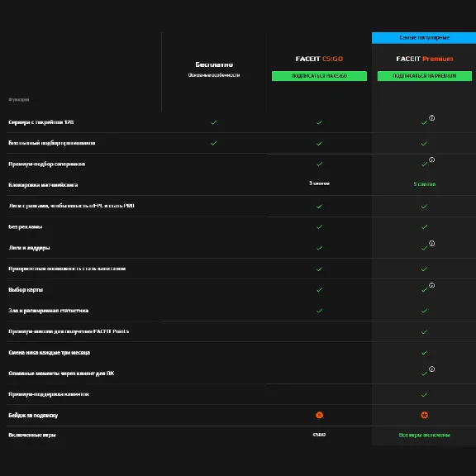Subscribe to the FACEIT Premium plan
476x476 pixels.
tap(425, 76)
